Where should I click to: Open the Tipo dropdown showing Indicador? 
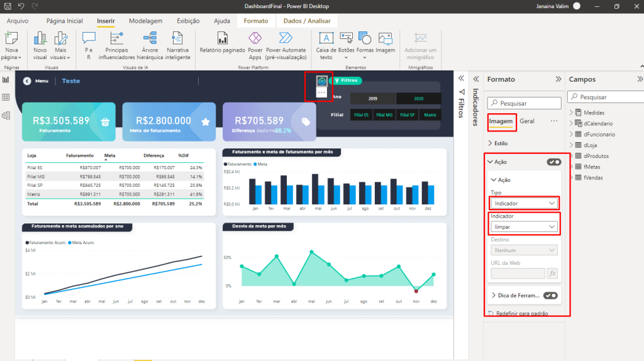525,204
